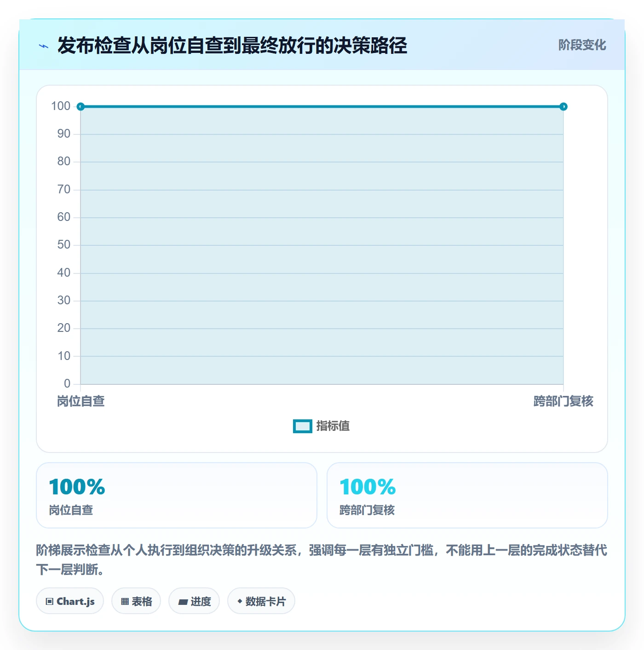Select the 进度 tag

[194, 601]
